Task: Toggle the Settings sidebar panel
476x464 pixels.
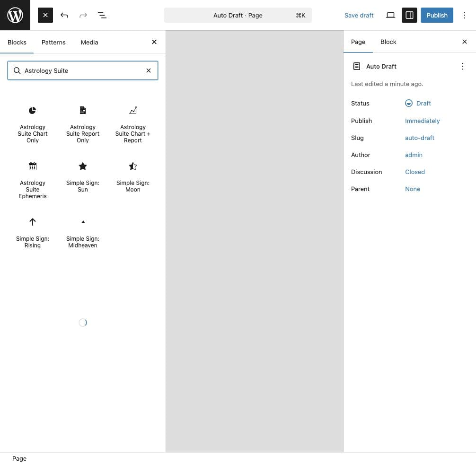Action: click(409, 15)
